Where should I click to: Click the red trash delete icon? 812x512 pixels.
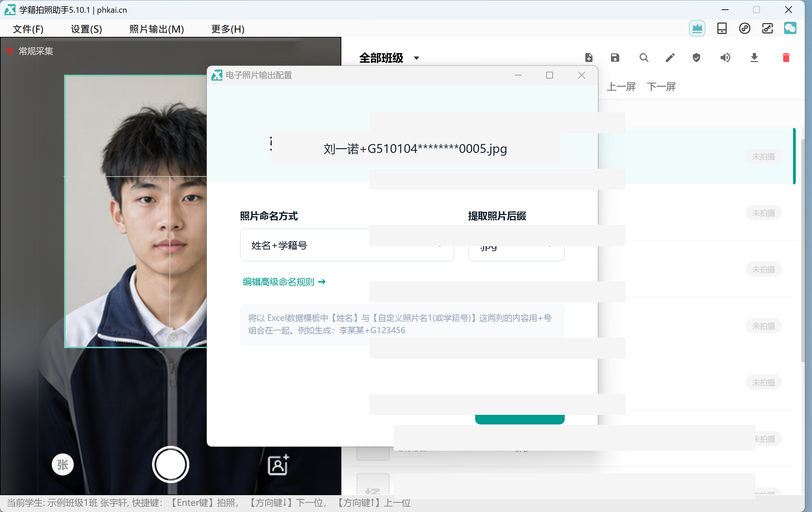(x=786, y=58)
